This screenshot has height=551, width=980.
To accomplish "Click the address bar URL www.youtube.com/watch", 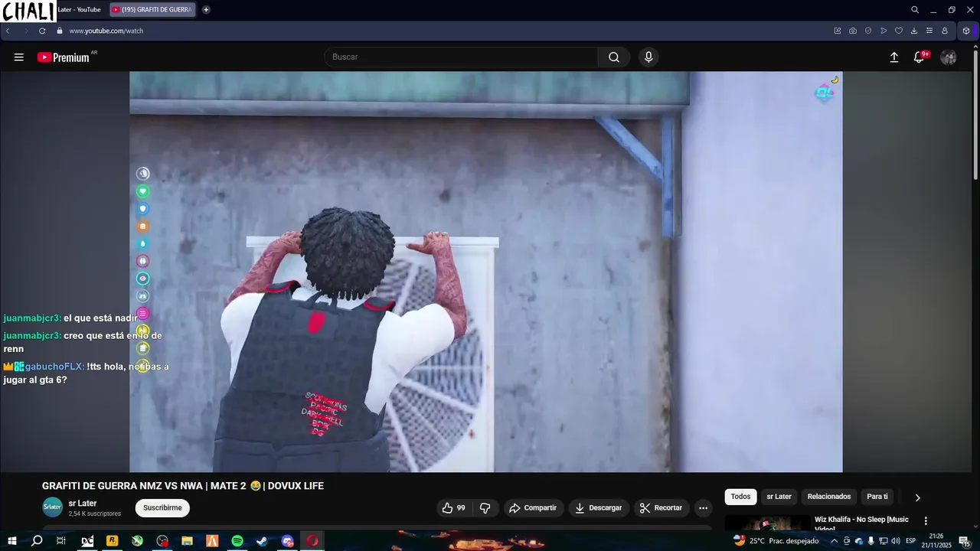I will 106,31.
